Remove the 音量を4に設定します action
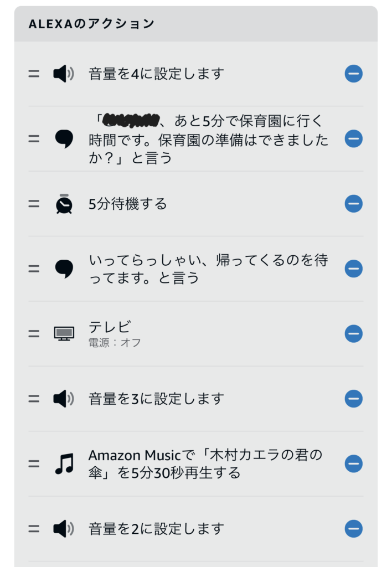The height and width of the screenshot is (567, 392). pos(353,74)
